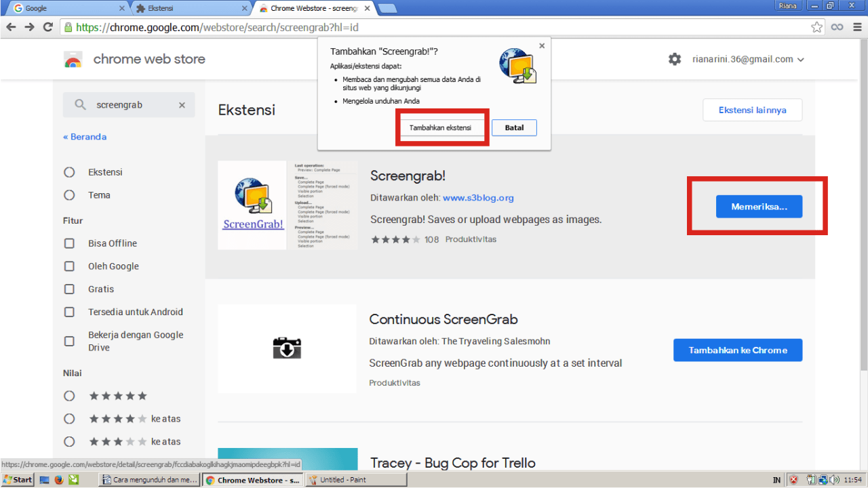Screen dimensions: 868x488
Task: Click the show desktop icon in quick launch
Action: 45,480
